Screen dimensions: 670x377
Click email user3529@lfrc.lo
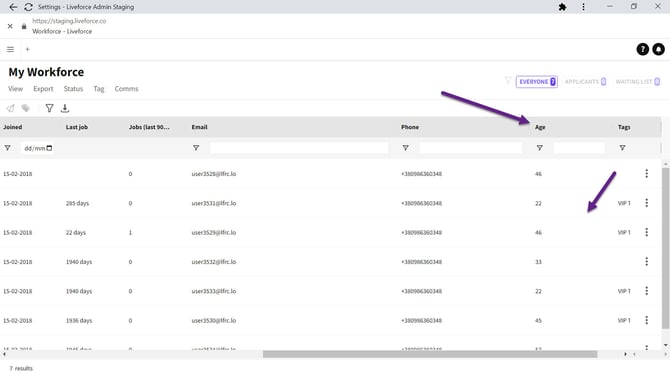point(214,233)
